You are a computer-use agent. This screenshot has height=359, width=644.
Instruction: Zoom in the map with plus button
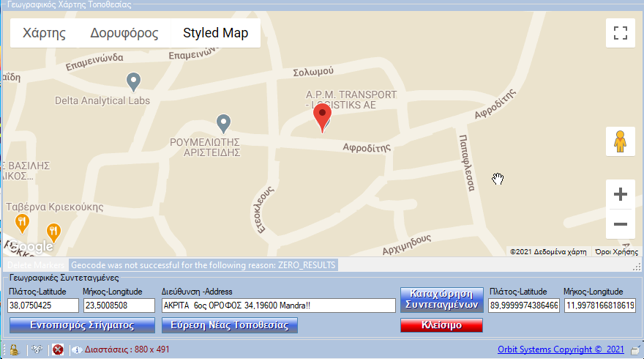coord(620,194)
